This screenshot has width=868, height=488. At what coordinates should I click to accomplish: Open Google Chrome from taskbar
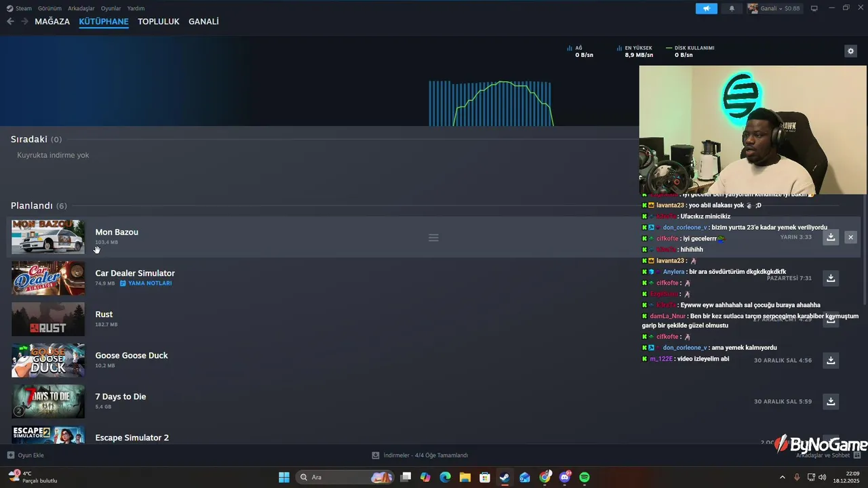(x=545, y=477)
